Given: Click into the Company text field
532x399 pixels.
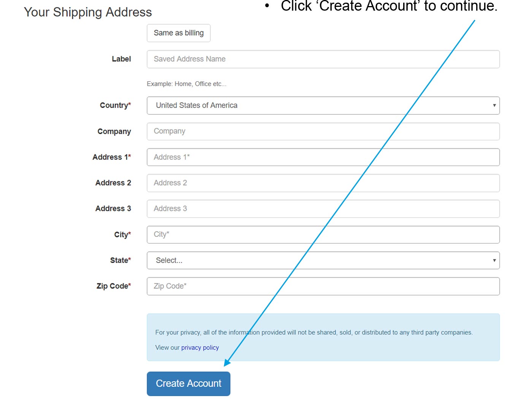Looking at the screenshot, I should point(323,131).
